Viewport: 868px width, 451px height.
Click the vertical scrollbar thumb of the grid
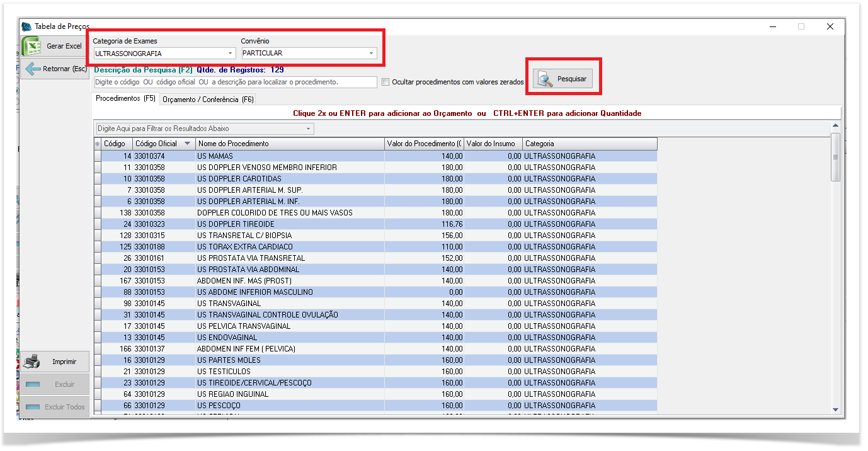pos(835,157)
